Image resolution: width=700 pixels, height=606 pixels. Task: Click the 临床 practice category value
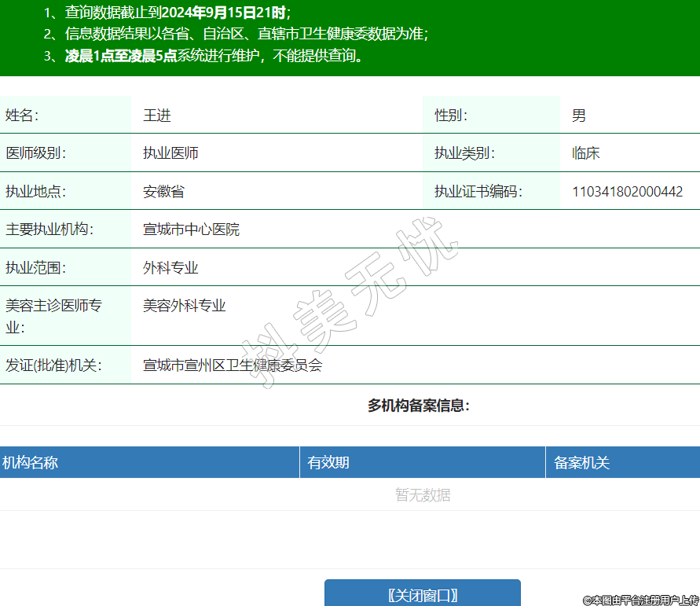click(585, 153)
